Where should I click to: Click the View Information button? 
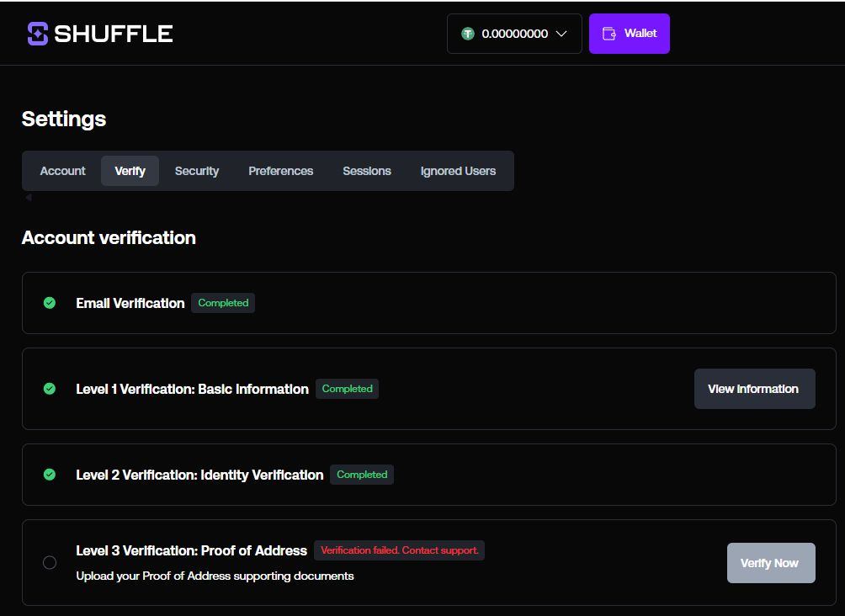click(754, 389)
